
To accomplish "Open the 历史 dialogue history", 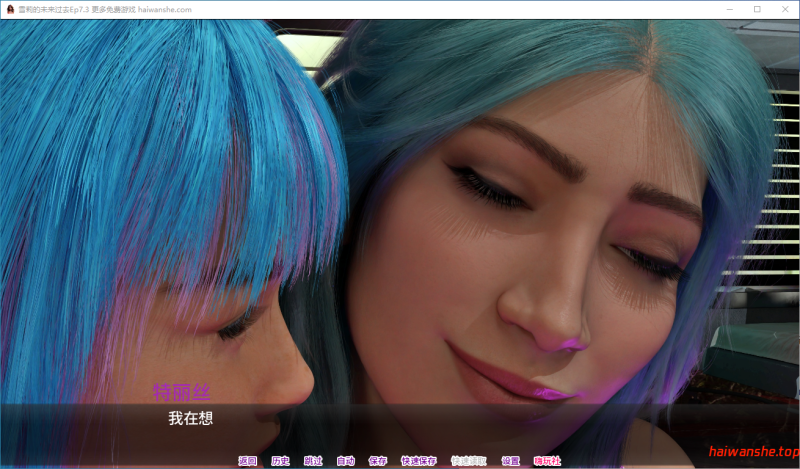I will pos(280,461).
